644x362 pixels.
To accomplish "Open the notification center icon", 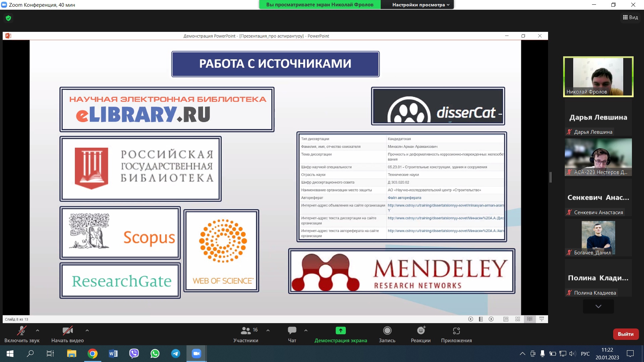I will click(630, 354).
